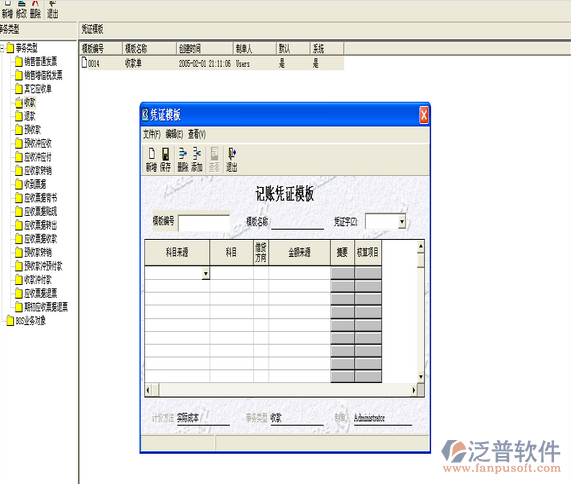571x484 pixels.
Task: Open the 查看(V) menu
Action: click(197, 134)
